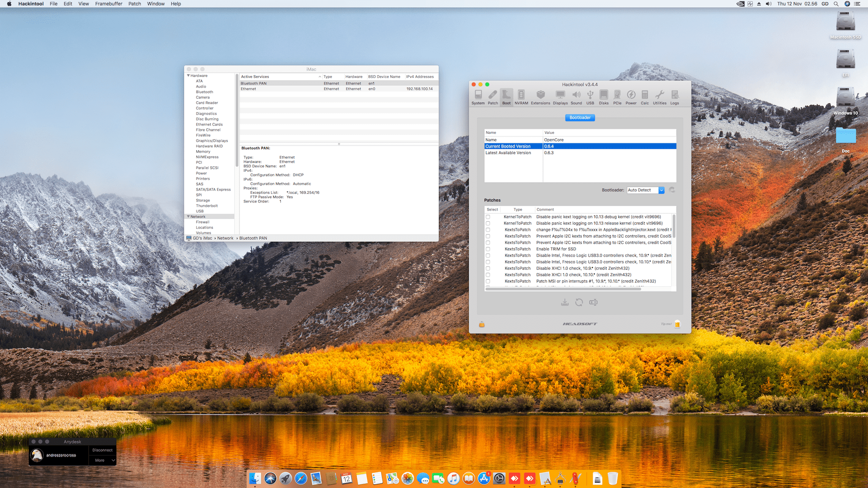Enable first KernelToPatch panic logging checkbox

[488, 217]
